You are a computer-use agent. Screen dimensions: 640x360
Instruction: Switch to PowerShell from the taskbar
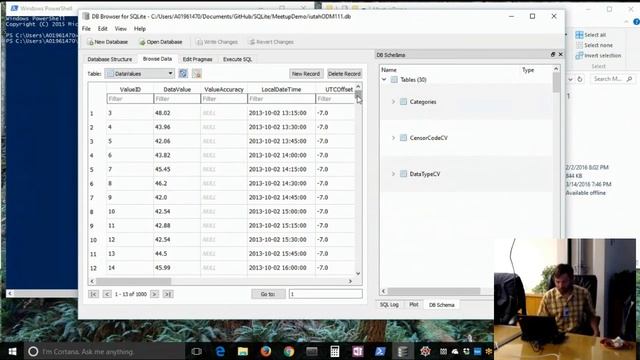pos(380,351)
